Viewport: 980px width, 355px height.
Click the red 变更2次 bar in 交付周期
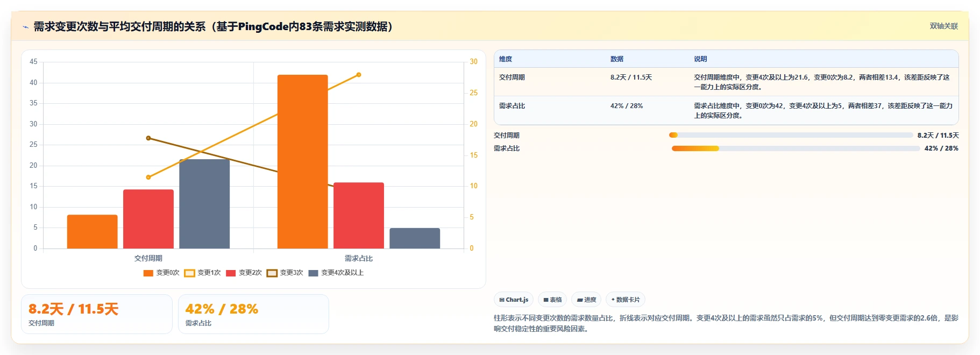[x=148, y=219]
